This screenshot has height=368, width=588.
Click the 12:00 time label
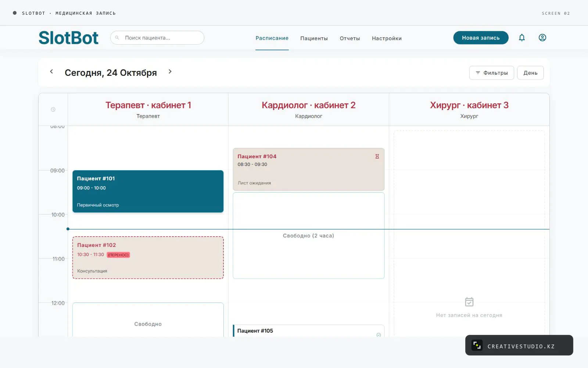tap(58, 303)
